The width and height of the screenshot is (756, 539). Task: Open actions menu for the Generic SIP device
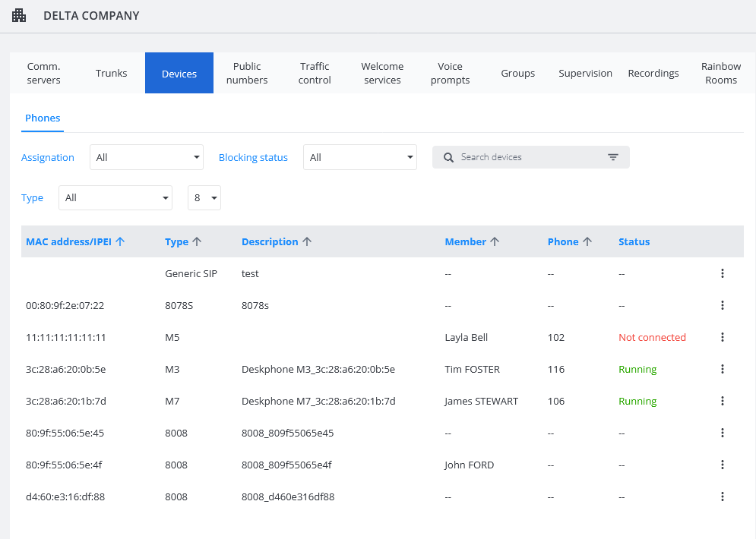(722, 273)
